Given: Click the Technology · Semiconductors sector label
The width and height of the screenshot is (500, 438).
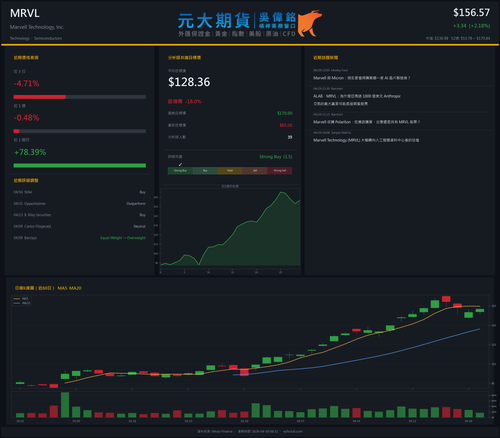Looking at the screenshot, I should click(x=36, y=38).
